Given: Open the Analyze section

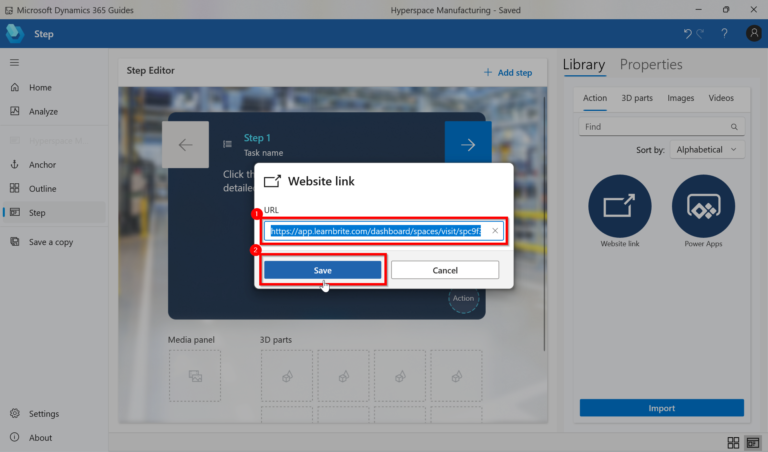Looking at the screenshot, I should pos(43,112).
